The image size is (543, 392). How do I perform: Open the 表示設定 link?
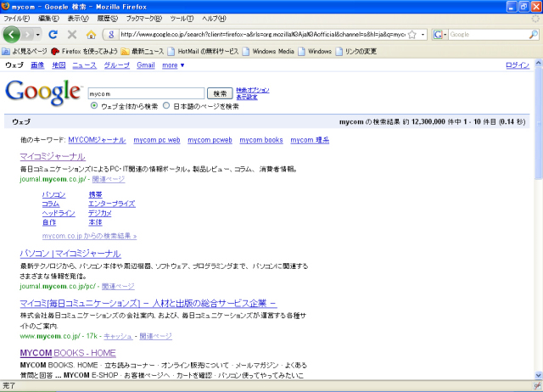[247, 97]
